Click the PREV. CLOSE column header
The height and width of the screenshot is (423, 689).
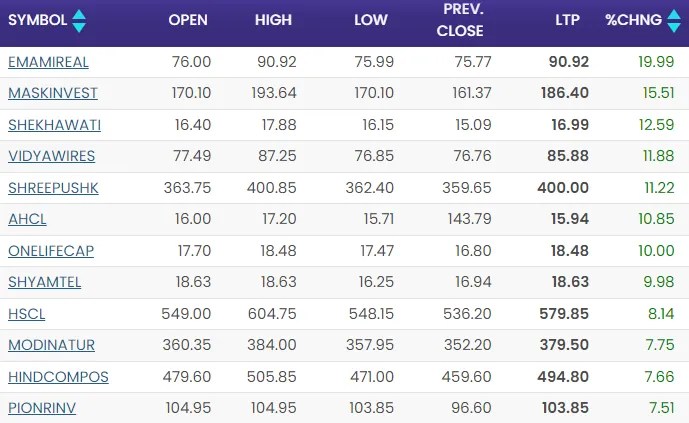[460, 21]
